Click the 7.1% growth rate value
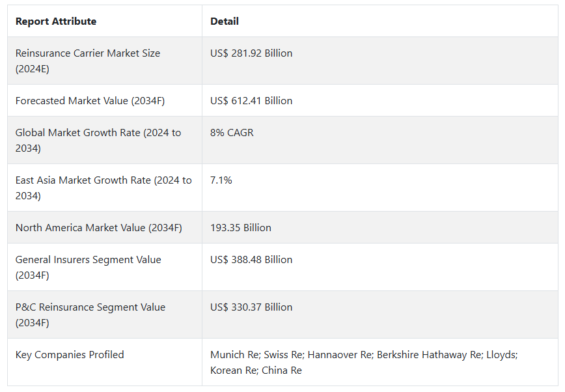 pos(221,180)
